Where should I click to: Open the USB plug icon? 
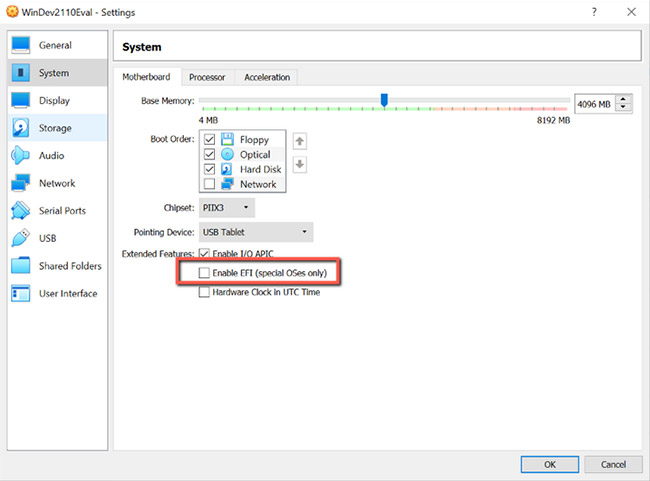click(x=20, y=238)
